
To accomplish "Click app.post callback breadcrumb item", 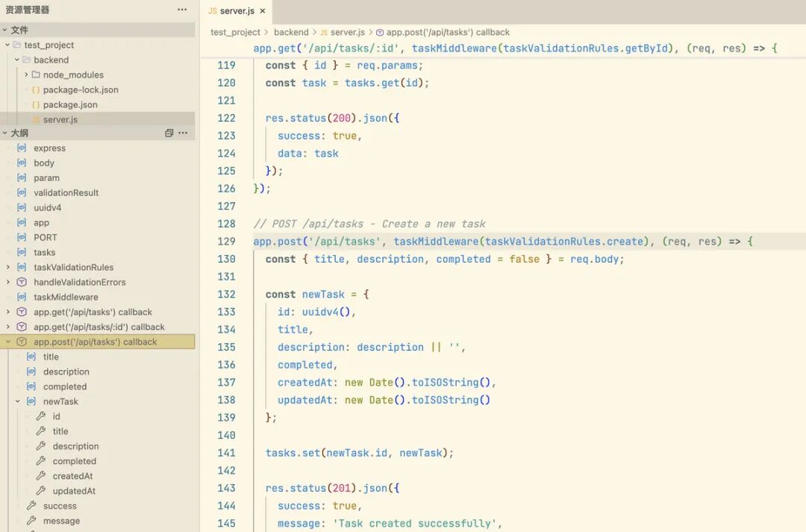I will (x=448, y=32).
